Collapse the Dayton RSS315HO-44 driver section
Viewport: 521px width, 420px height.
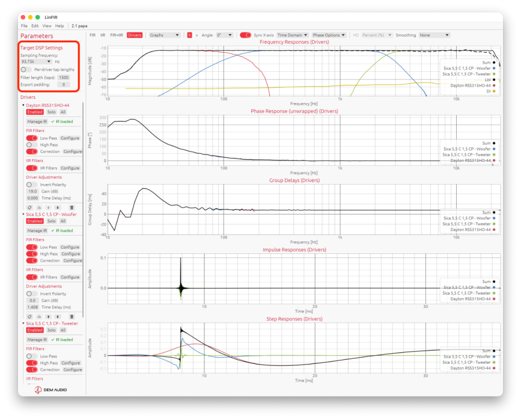click(23, 105)
